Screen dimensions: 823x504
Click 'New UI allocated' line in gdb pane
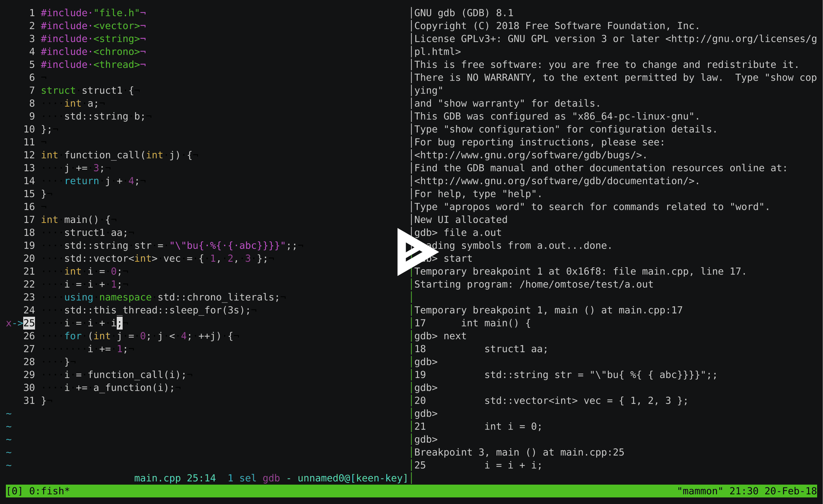(x=461, y=219)
